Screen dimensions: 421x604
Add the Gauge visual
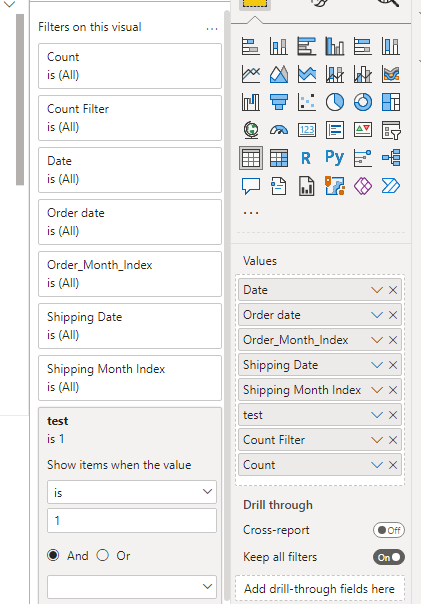(x=278, y=130)
